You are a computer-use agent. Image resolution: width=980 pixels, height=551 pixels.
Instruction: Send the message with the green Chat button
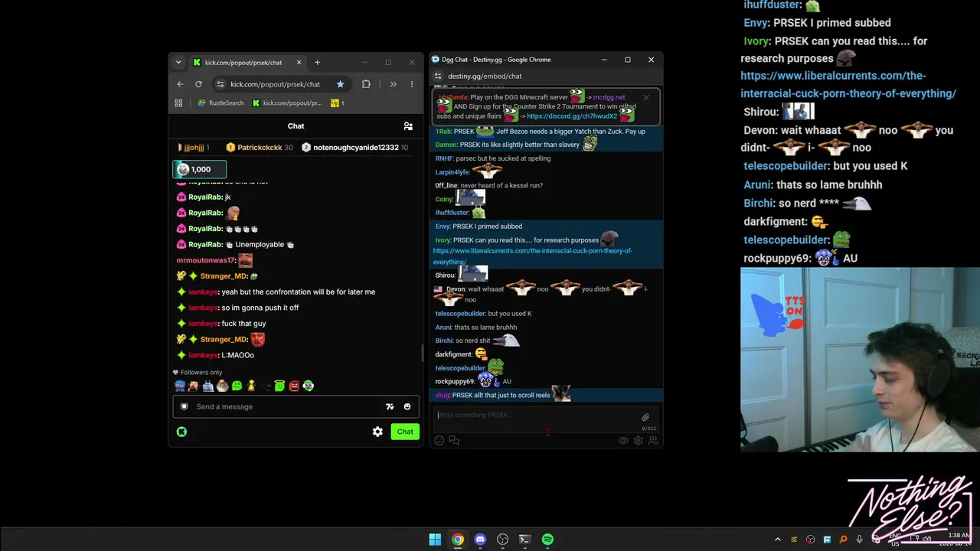(405, 432)
